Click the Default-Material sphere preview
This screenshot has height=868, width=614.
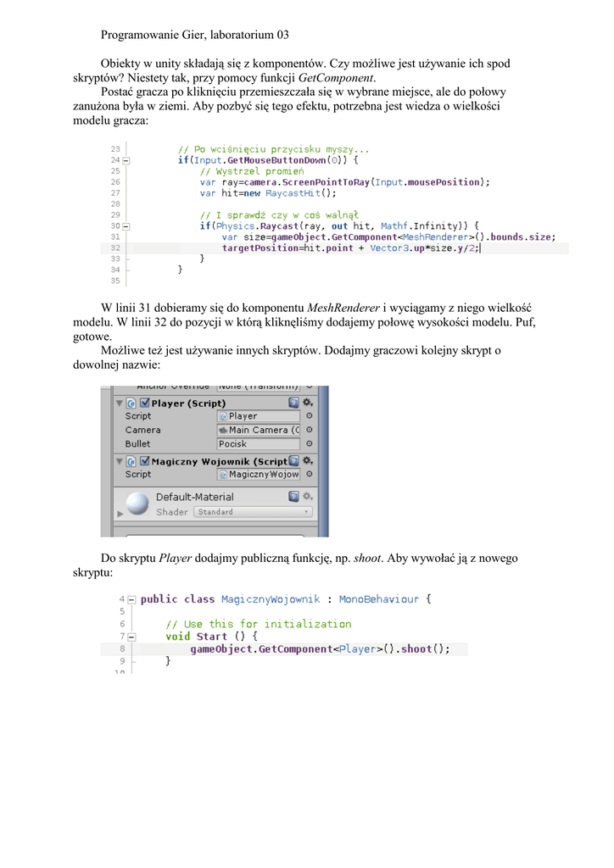[x=137, y=504]
